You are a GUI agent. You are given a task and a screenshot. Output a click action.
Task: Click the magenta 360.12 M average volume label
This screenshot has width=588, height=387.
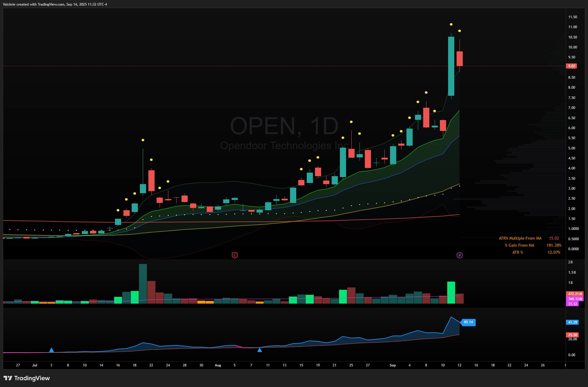[575, 299]
